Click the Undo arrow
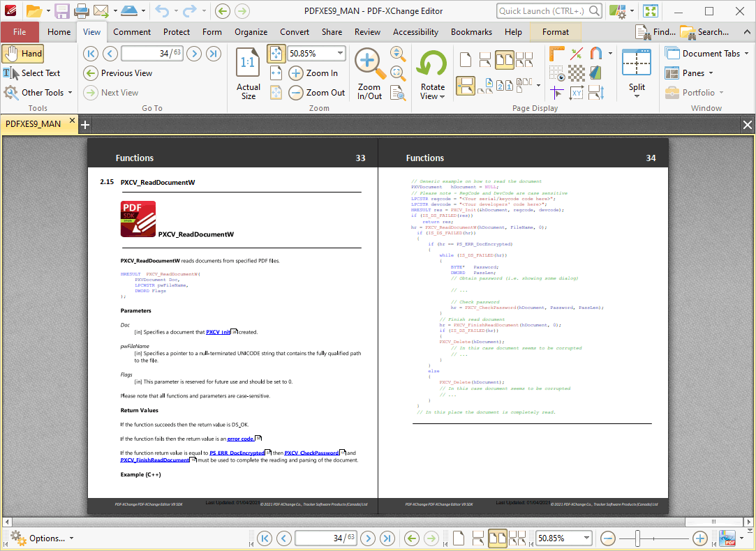This screenshot has width=756, height=551. point(161,10)
